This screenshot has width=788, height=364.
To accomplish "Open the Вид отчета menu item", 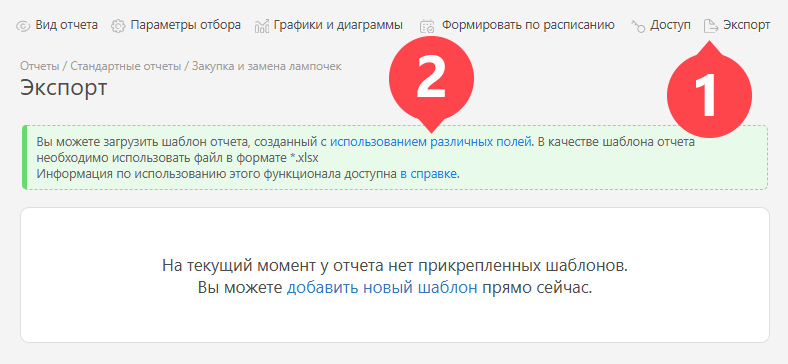I will pos(66,25).
